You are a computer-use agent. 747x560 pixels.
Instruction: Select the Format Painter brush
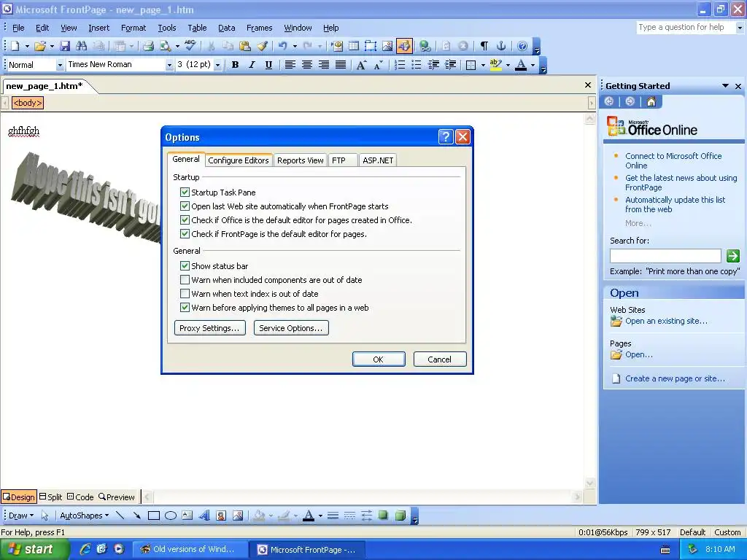262,46
